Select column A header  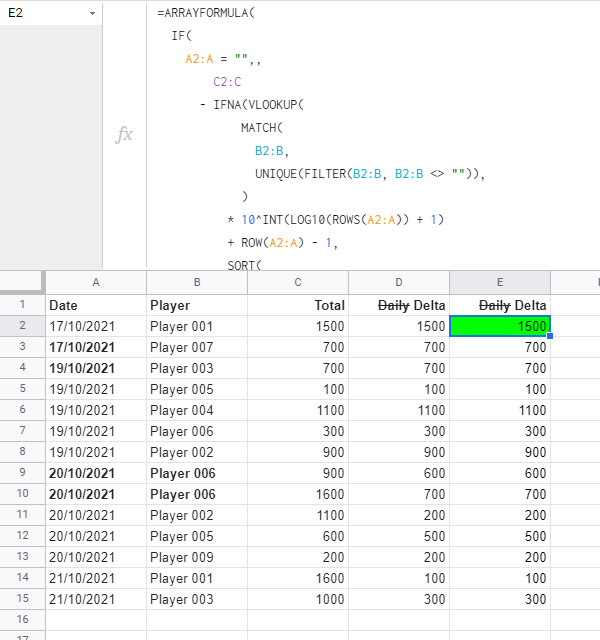96,282
